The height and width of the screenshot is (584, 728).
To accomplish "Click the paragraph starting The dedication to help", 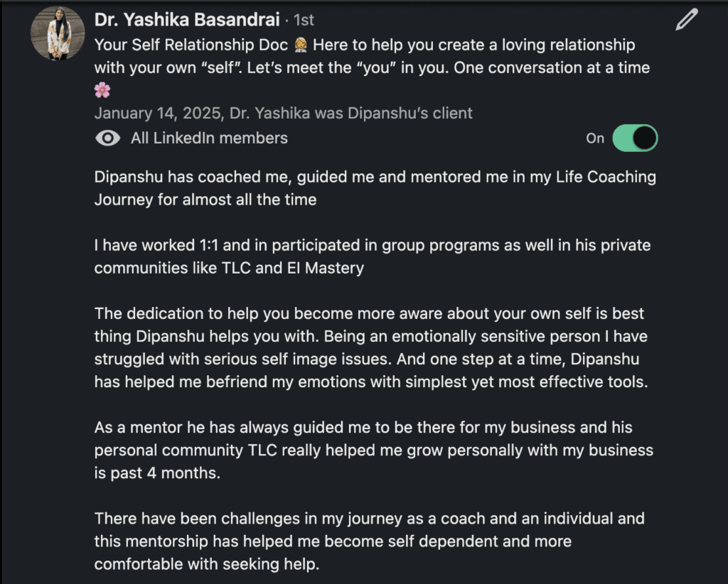I will coord(370,347).
